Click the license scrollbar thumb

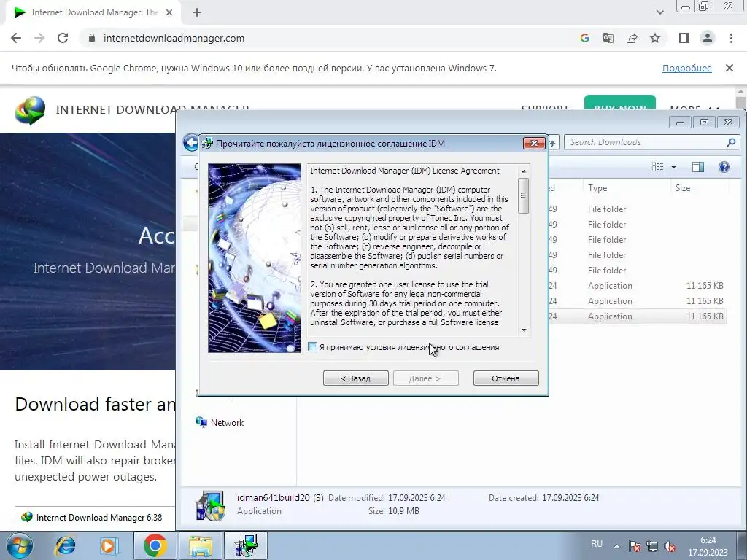click(523, 195)
